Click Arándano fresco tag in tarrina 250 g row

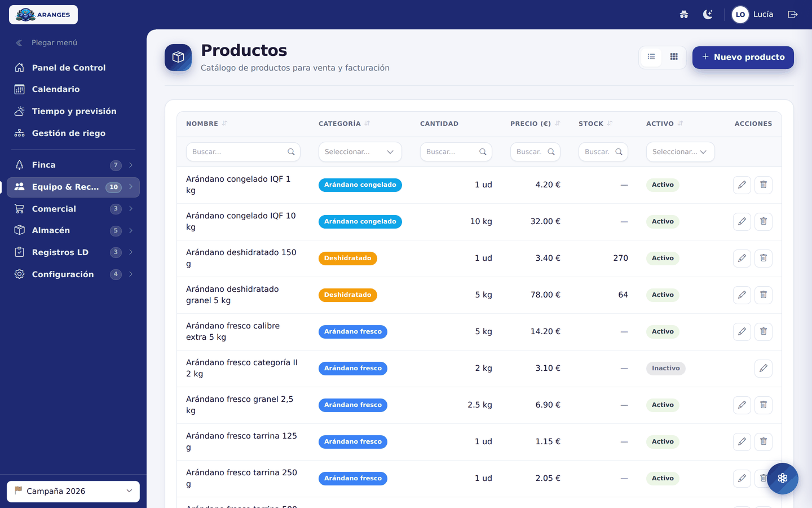coord(353,479)
